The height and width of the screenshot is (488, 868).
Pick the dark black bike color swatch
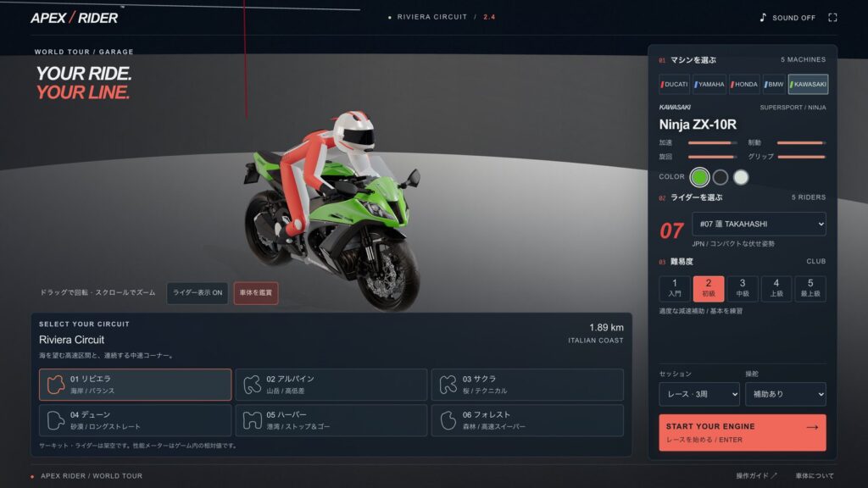pos(721,177)
